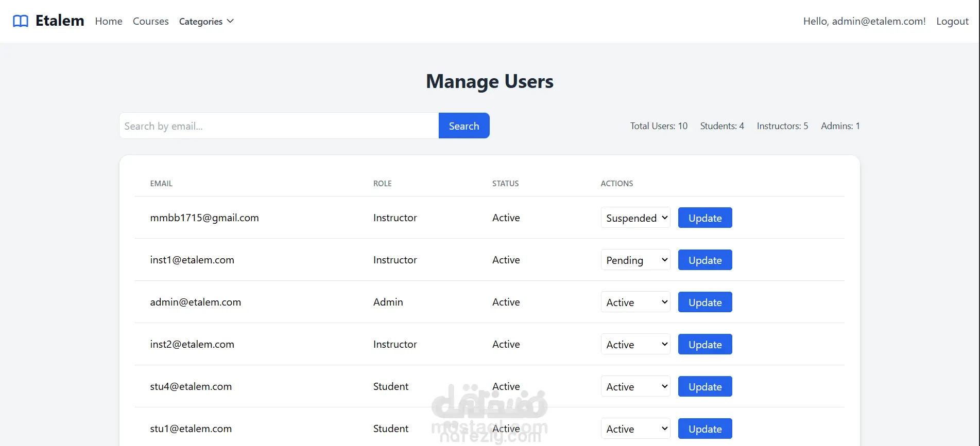This screenshot has height=446, width=980.
Task: Focus the Search by email field
Action: point(279,126)
